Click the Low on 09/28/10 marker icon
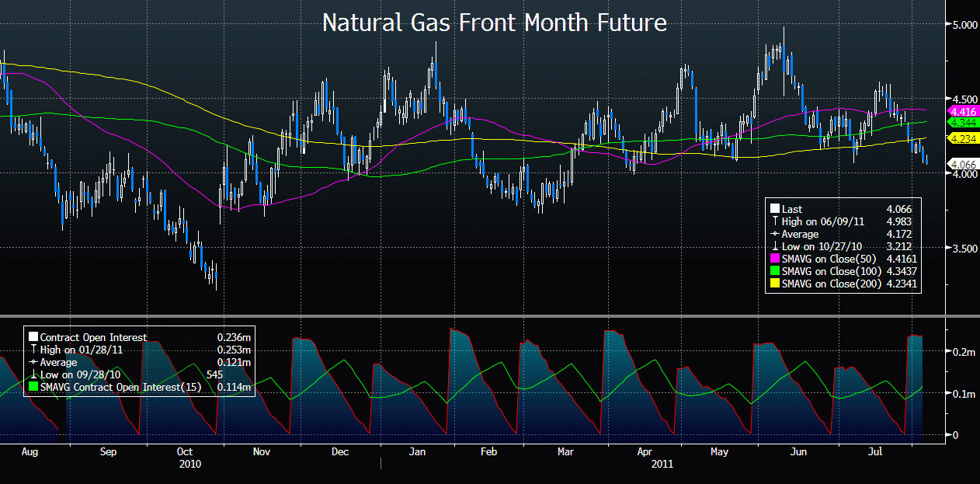 33,375
